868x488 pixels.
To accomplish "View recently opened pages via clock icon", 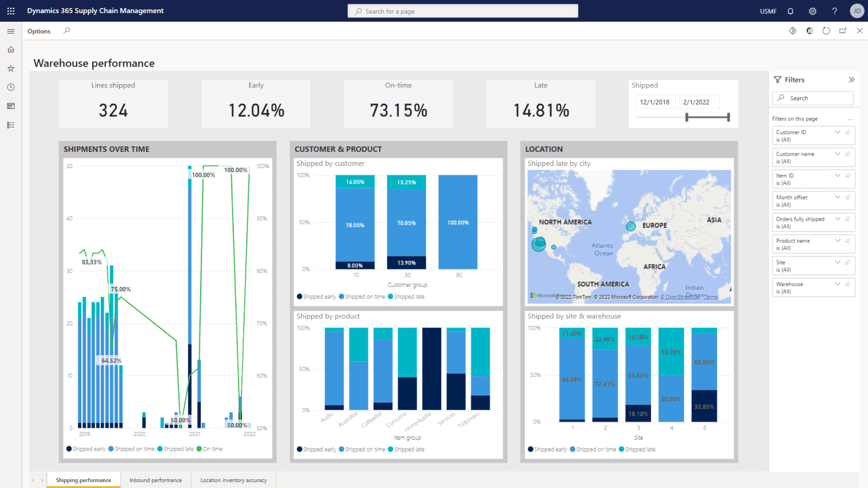I will coord(11,87).
